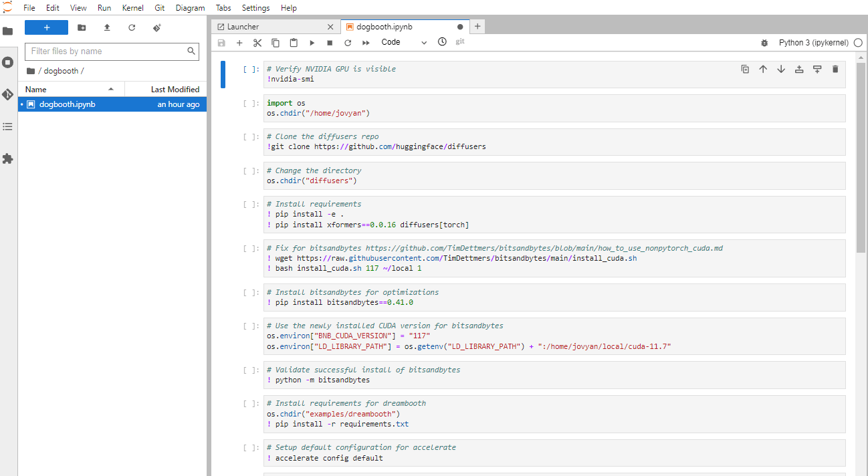Refresh the file browser list
868x476 pixels.
point(132,27)
